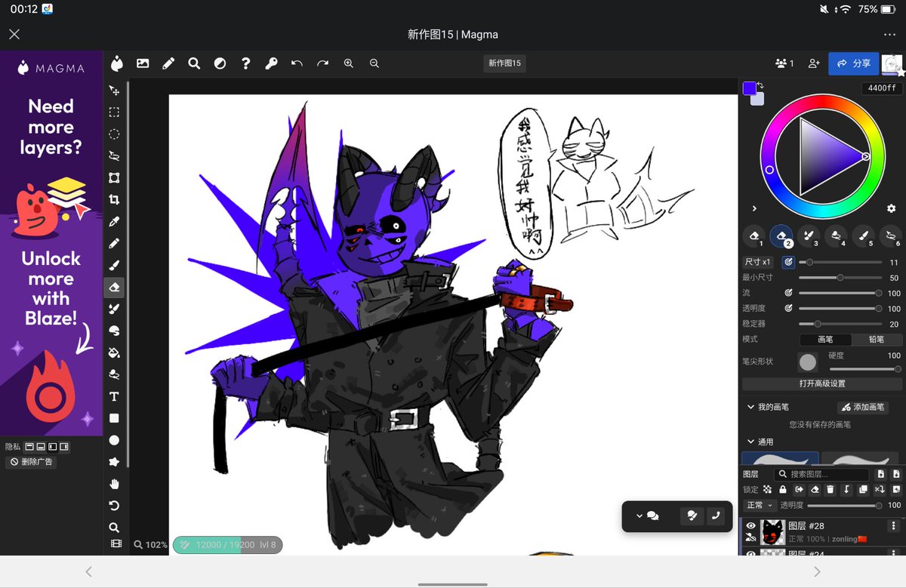This screenshot has width=906, height=588.
Task: Zoom out using the minus magnifier icon
Action: click(374, 63)
